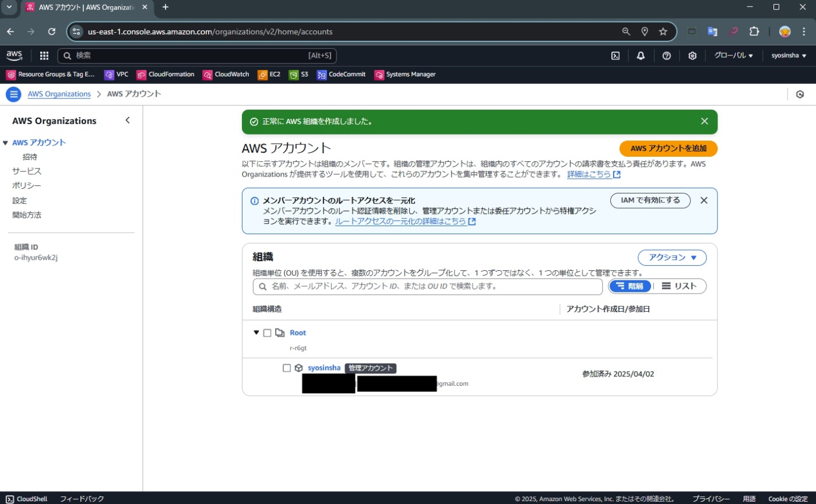Open the CloudShell icon in top bar
This screenshot has height=504, width=816.
coord(615,56)
